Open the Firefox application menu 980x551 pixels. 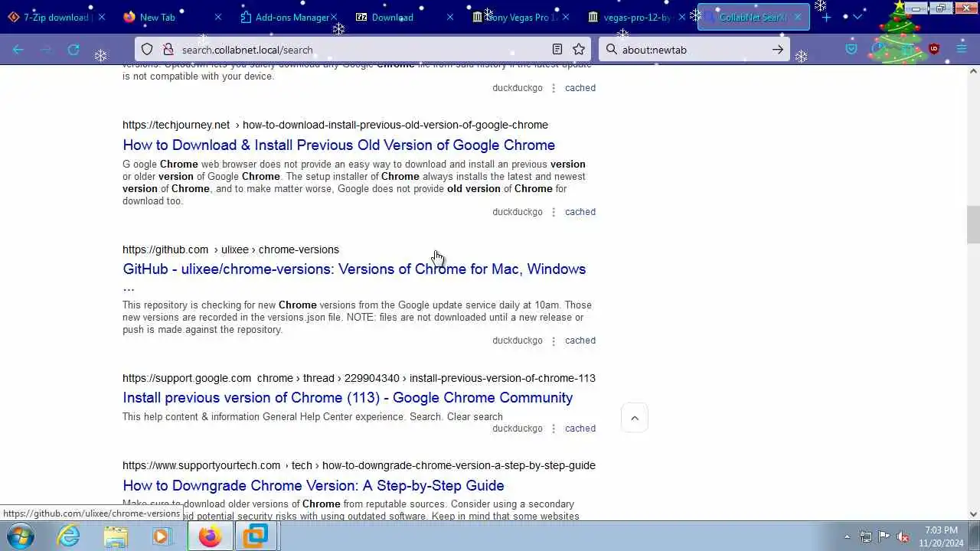tap(962, 49)
